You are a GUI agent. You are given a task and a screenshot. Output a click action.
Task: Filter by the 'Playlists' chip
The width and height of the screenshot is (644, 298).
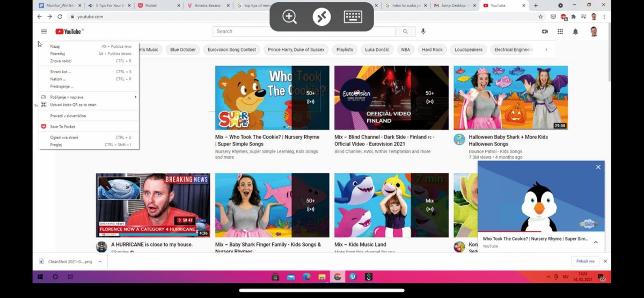[345, 49]
